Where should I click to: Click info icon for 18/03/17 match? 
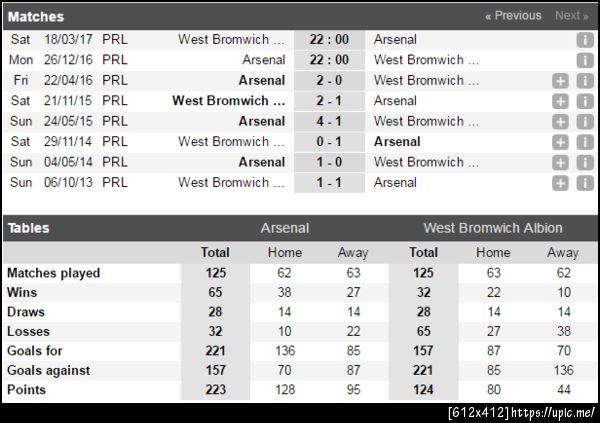tap(585, 40)
